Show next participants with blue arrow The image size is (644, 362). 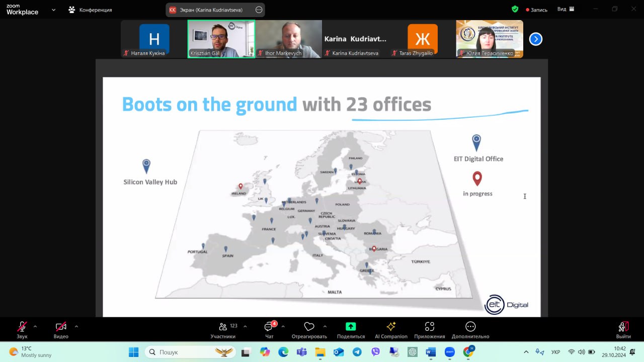[x=535, y=39]
